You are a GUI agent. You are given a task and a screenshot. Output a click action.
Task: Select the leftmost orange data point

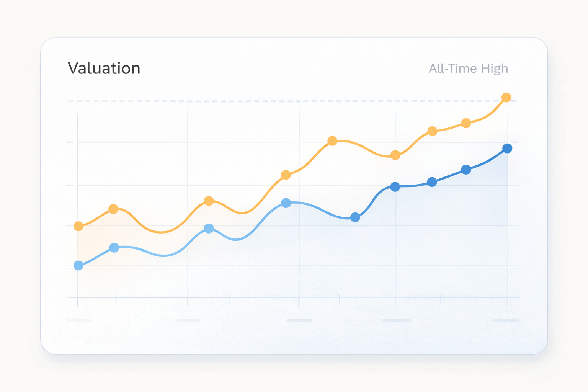tap(78, 226)
